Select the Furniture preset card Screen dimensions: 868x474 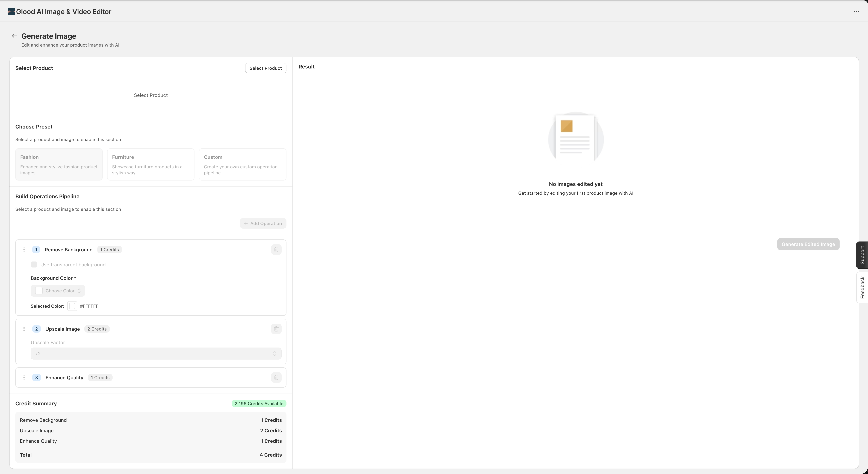tap(151, 164)
